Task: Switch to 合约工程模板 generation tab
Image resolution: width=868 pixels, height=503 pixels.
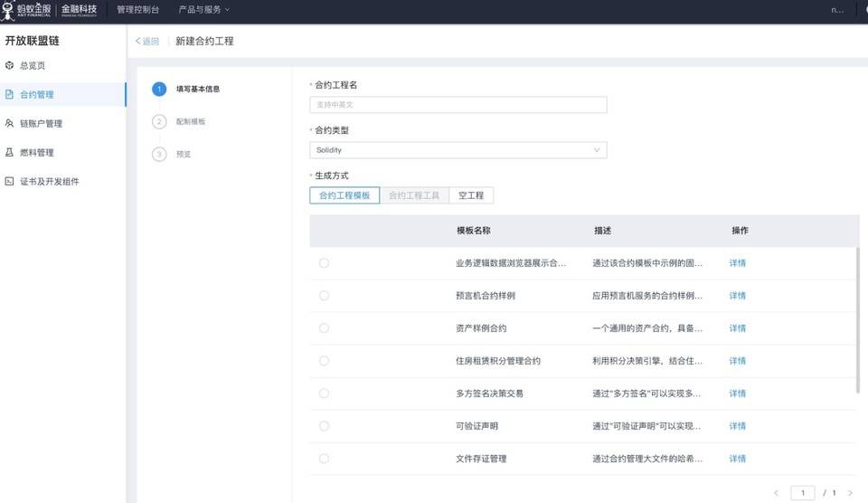Action: [344, 195]
